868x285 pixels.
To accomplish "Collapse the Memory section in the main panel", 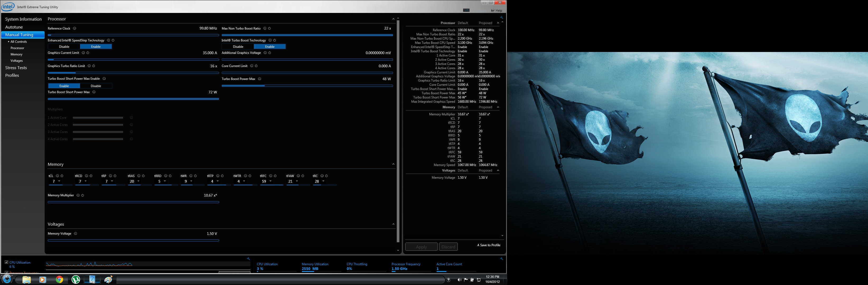I will (x=393, y=164).
